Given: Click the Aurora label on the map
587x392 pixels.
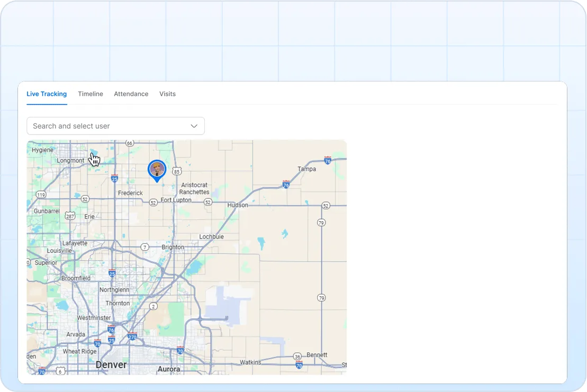Looking at the screenshot, I should (x=169, y=369).
